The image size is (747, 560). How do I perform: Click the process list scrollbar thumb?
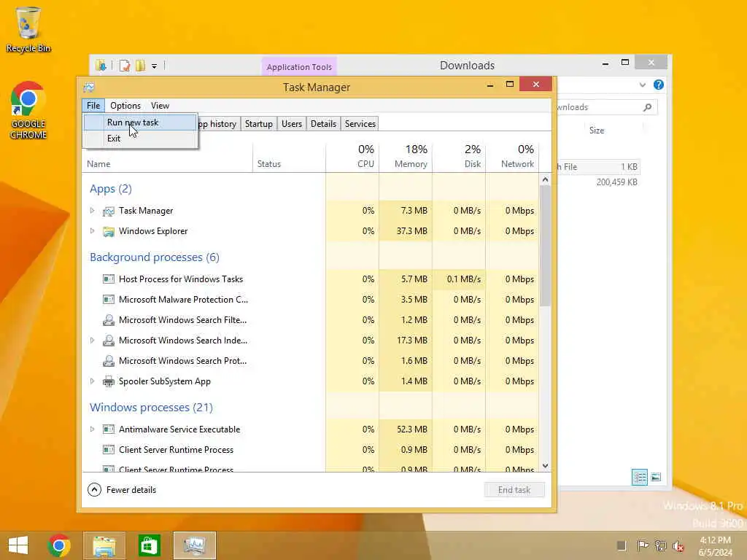tap(546, 246)
